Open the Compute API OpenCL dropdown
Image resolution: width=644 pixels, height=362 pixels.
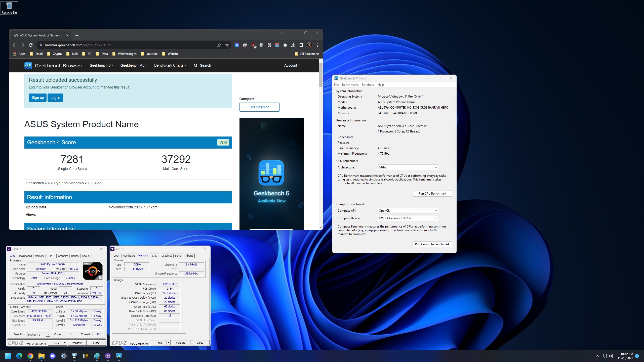coord(408,211)
